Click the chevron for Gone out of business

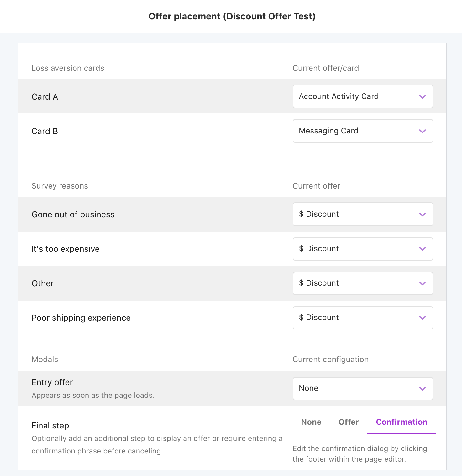422,215
